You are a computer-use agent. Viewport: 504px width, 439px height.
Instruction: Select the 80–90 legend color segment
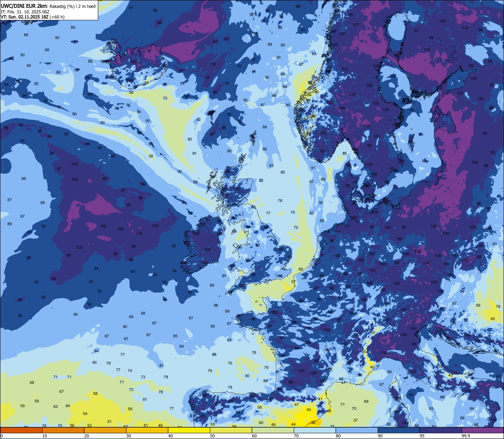click(x=357, y=430)
